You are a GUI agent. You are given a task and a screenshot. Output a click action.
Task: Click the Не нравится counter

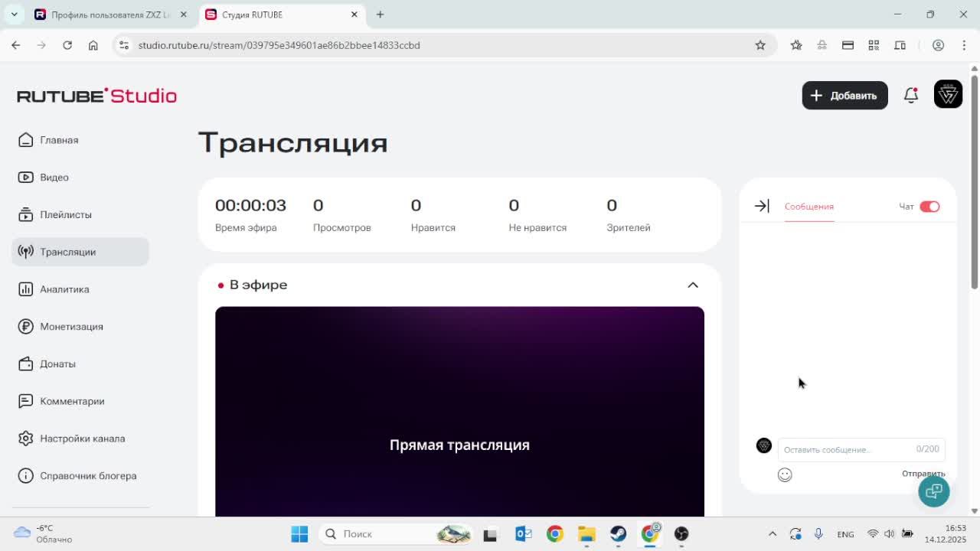coord(537,216)
